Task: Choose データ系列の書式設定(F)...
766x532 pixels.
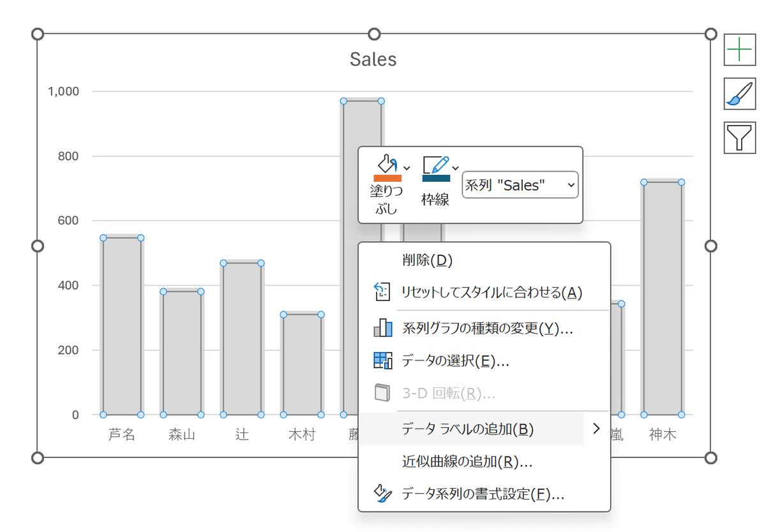Action: (484, 494)
